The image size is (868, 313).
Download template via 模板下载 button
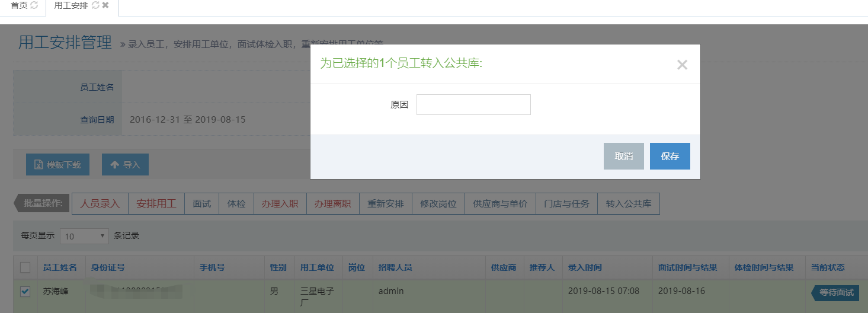click(x=57, y=165)
